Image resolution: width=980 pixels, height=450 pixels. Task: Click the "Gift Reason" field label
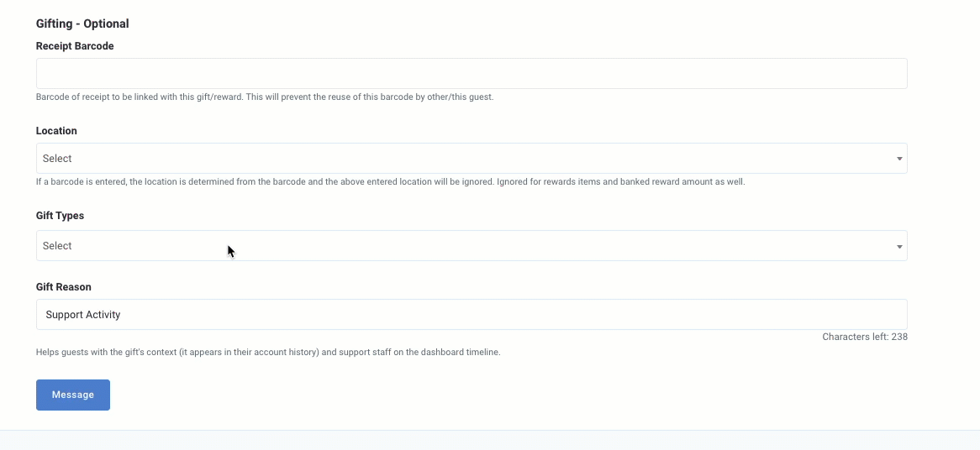click(64, 287)
